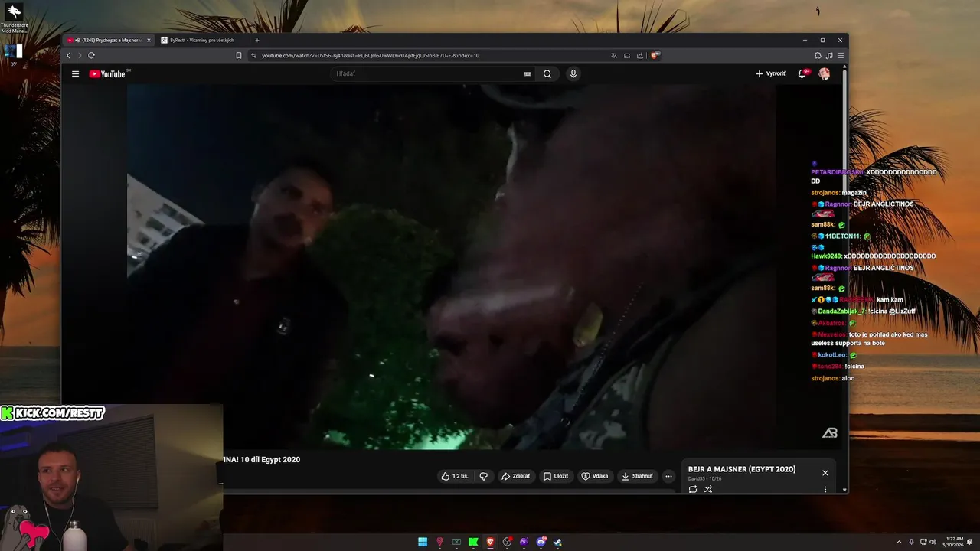Click the browser address bar URL

(371, 55)
